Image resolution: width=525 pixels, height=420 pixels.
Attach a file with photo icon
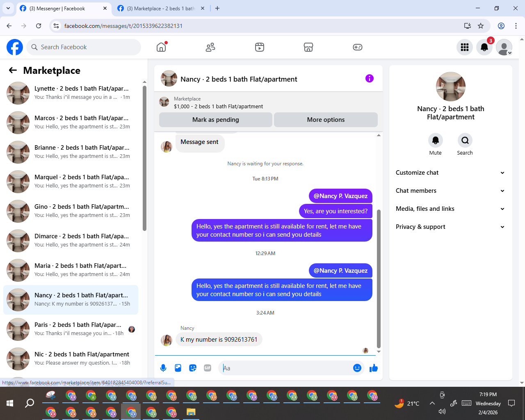(x=178, y=368)
